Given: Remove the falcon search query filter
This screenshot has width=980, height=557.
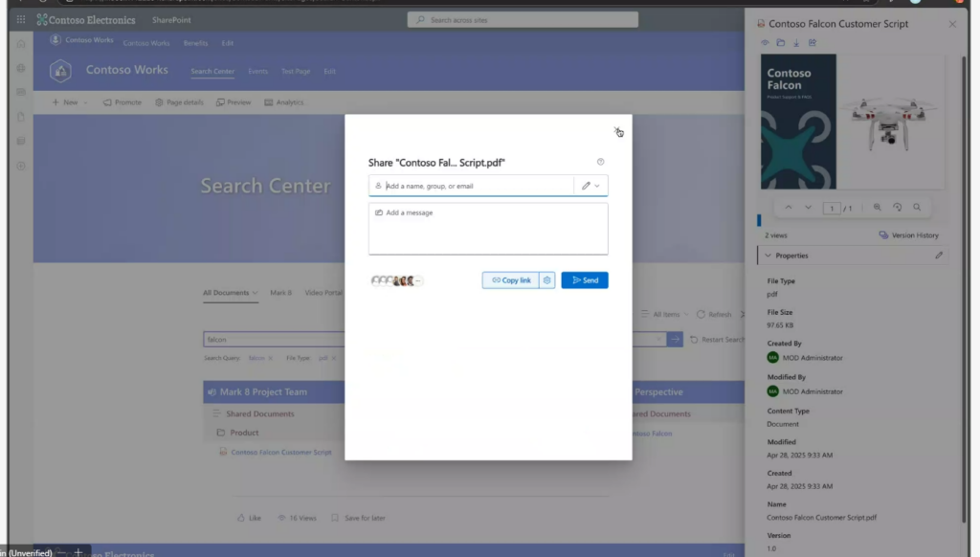Looking at the screenshot, I should click(271, 358).
